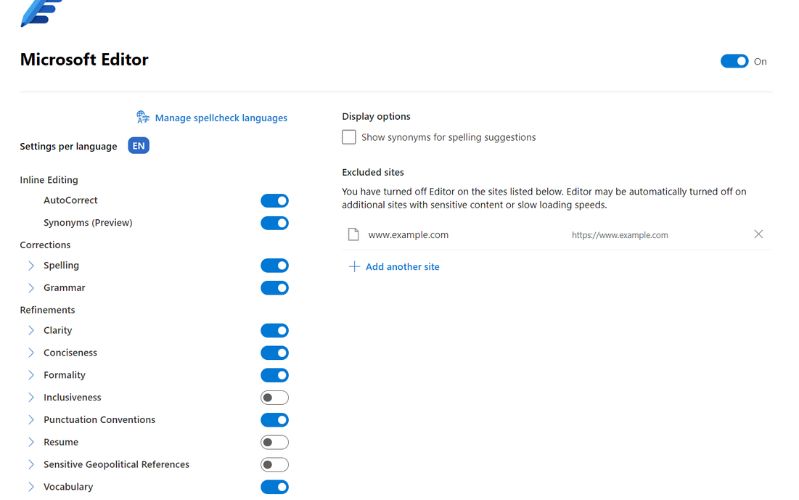Image resolution: width=799 pixels, height=500 pixels.
Task: Click the page icon next to www.example.com
Action: click(x=353, y=234)
